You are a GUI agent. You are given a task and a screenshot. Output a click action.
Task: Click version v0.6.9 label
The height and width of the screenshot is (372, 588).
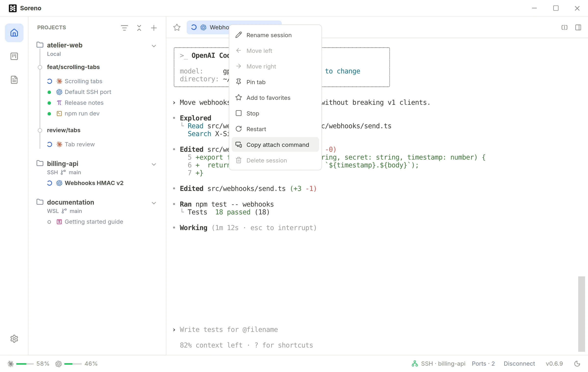pos(554,364)
